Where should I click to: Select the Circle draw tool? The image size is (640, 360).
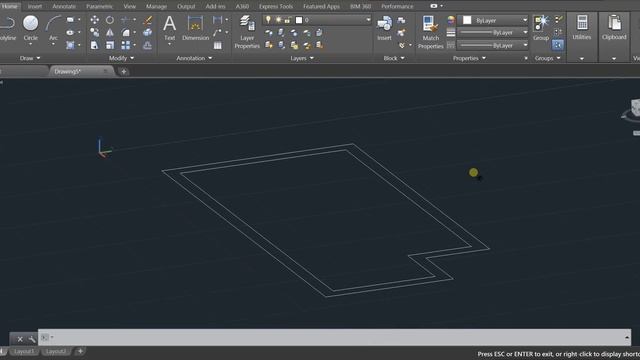coord(31,28)
